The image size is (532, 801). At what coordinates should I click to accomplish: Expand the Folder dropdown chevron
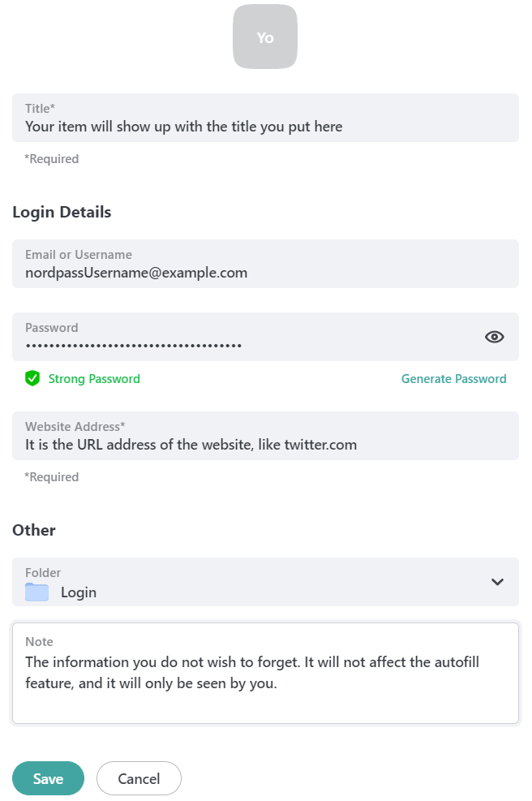pyautogui.click(x=497, y=582)
